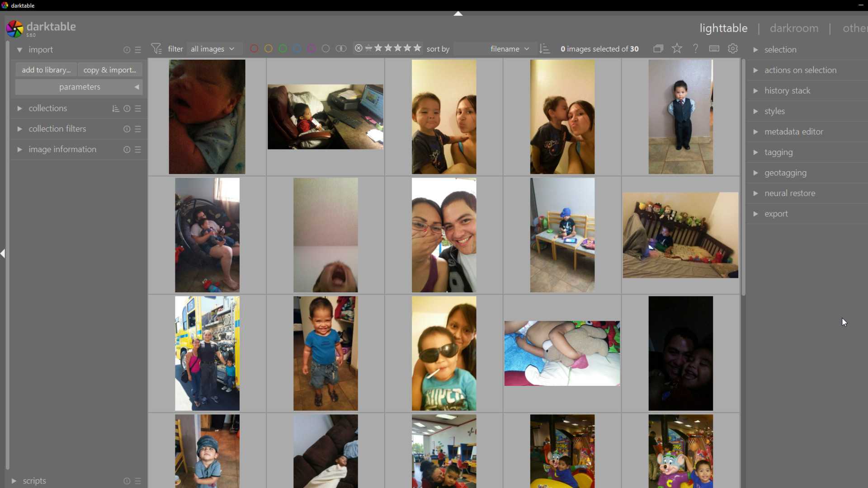Expand the image information module
The width and height of the screenshot is (868, 488).
19,149
